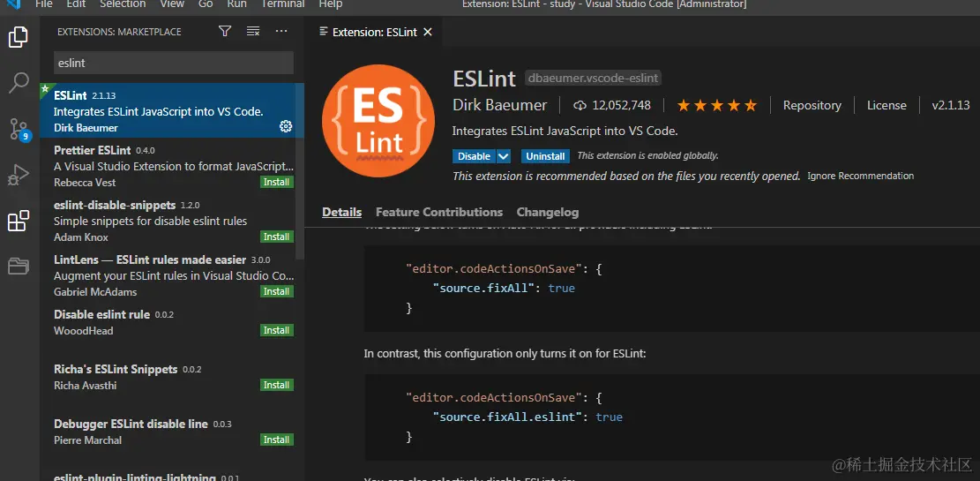
Task: Uninstall the ESLint extension
Action: (545, 155)
